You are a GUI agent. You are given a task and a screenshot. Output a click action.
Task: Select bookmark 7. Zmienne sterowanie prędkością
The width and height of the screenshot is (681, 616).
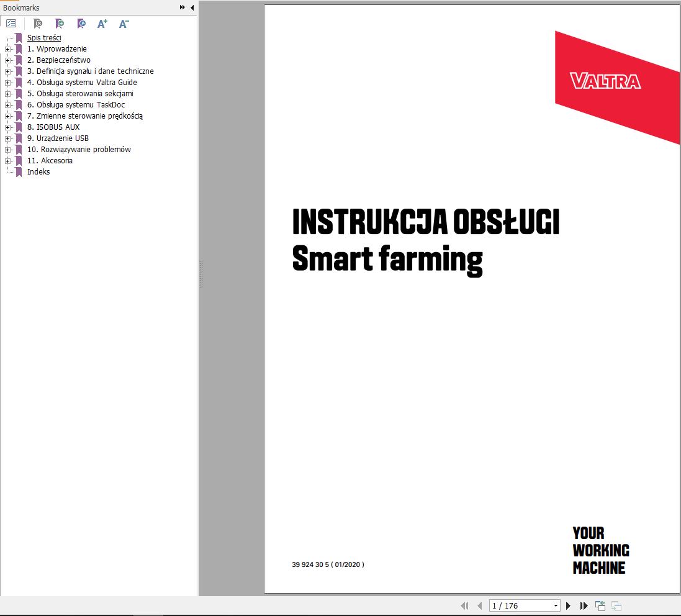pos(84,116)
